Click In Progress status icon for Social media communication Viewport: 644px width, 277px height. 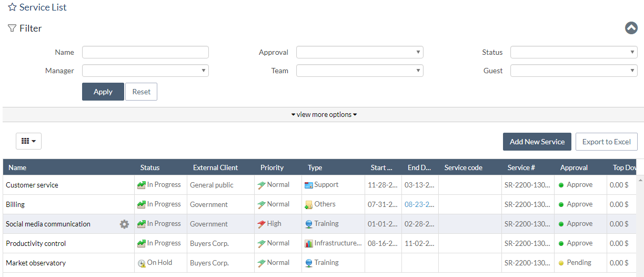click(x=142, y=224)
